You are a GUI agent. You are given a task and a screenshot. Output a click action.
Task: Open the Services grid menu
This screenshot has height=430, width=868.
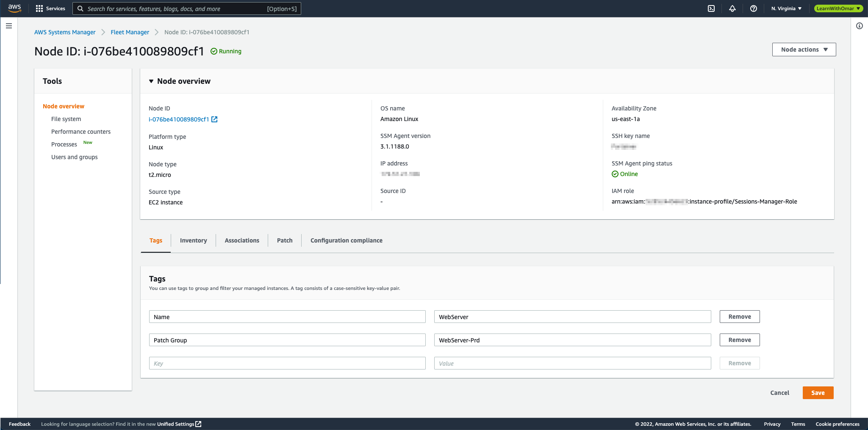point(50,8)
